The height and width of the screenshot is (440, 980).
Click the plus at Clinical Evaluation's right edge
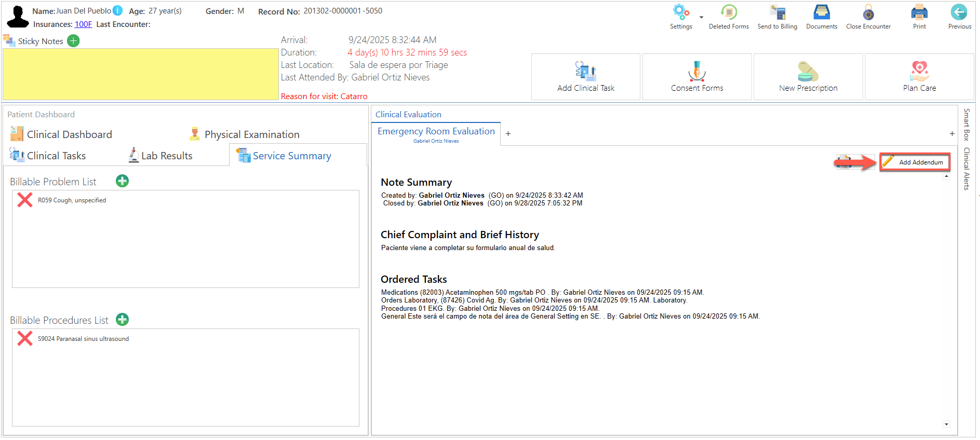click(952, 134)
